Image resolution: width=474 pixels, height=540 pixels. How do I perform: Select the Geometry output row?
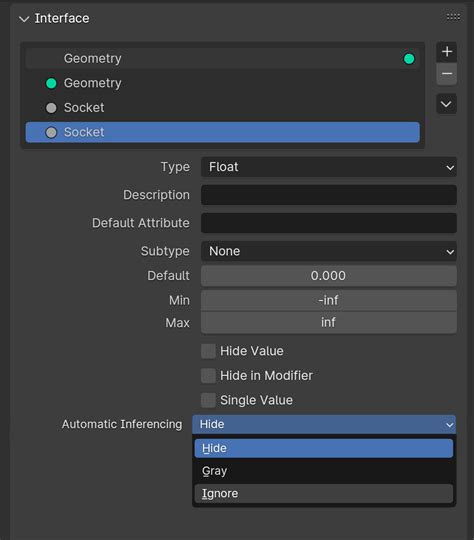(223, 59)
